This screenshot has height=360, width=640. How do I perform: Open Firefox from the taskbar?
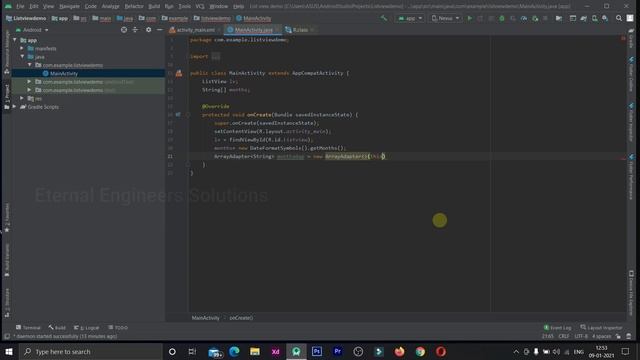tap(399, 351)
